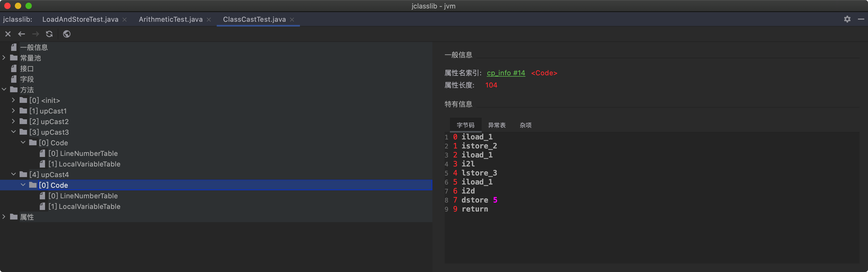This screenshot has width=868, height=272.
Task: Expand the [1] upCast1 method node
Action: coord(14,111)
